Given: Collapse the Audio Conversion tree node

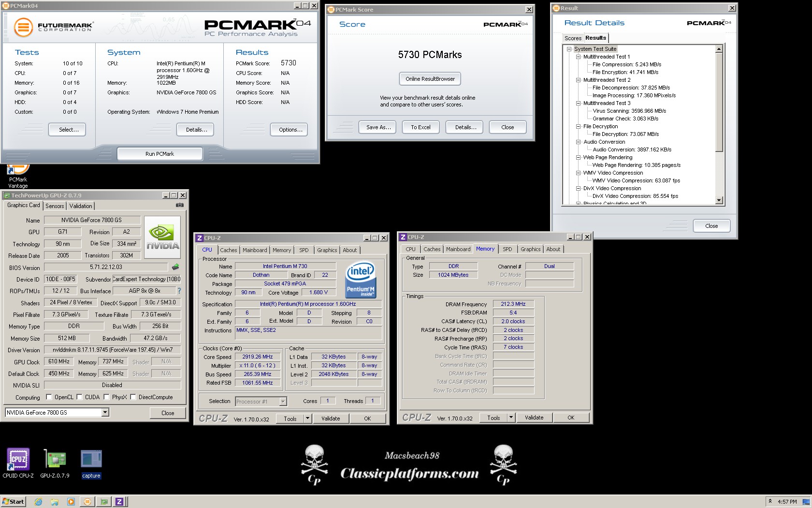Looking at the screenshot, I should (x=578, y=142).
